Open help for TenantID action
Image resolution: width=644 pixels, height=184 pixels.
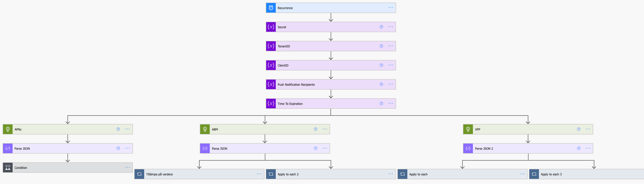381,46
